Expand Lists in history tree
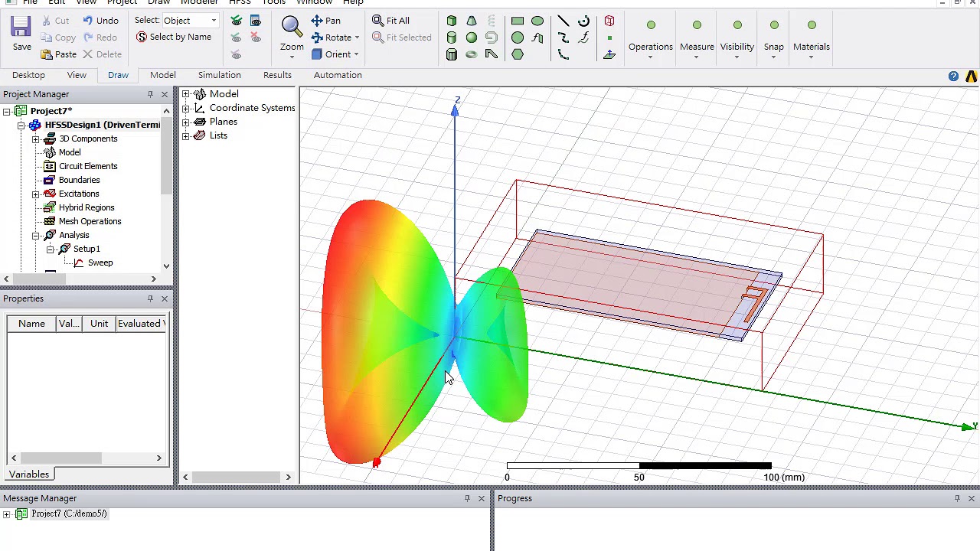 pyautogui.click(x=185, y=135)
